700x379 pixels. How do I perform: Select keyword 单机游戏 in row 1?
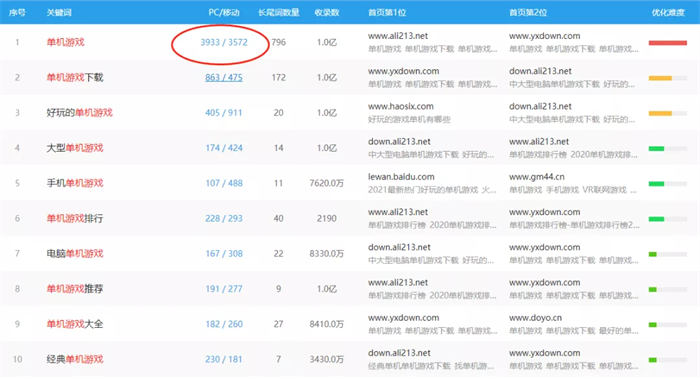(x=66, y=42)
